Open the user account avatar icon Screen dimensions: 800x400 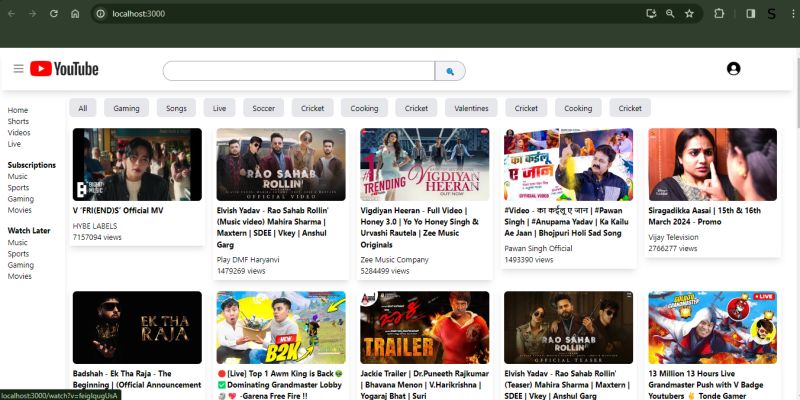[733, 69]
